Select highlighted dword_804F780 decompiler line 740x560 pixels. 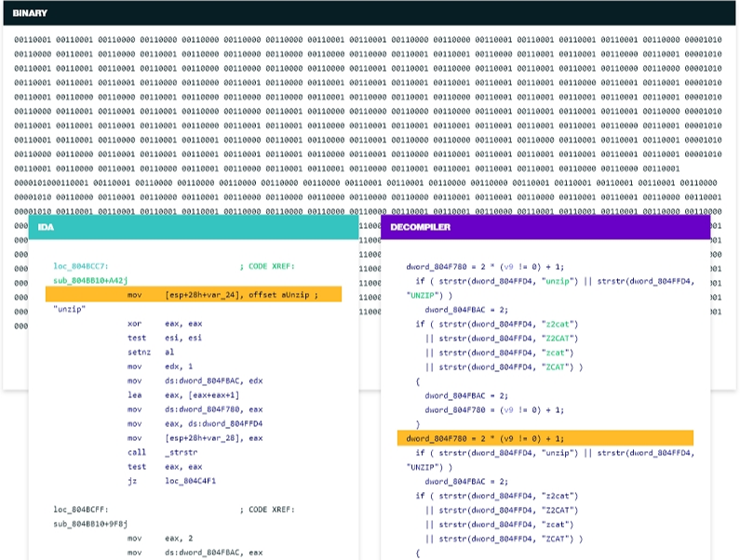point(545,438)
